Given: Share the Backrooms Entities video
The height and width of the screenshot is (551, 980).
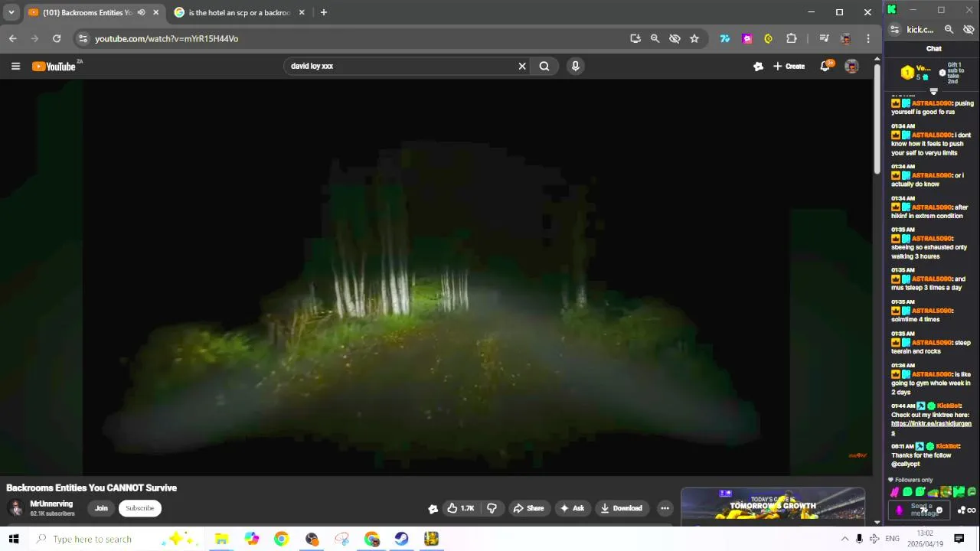Looking at the screenshot, I should click(528, 508).
